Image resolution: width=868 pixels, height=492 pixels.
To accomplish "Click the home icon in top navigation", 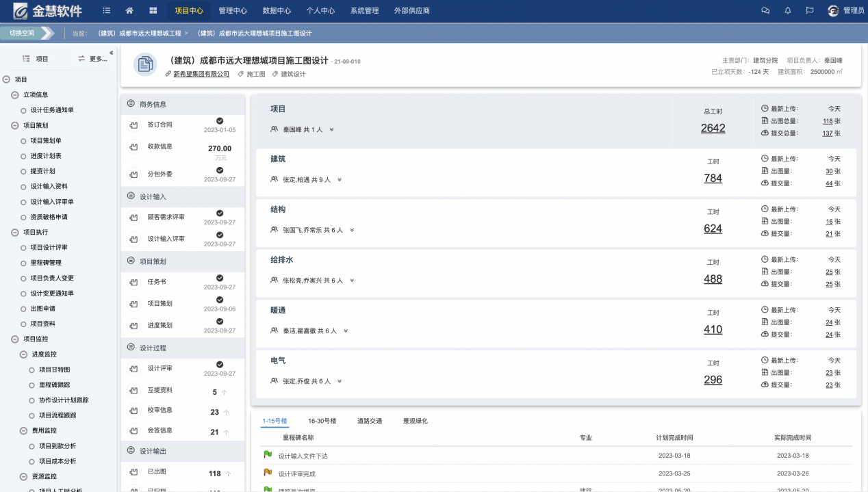I will point(129,10).
